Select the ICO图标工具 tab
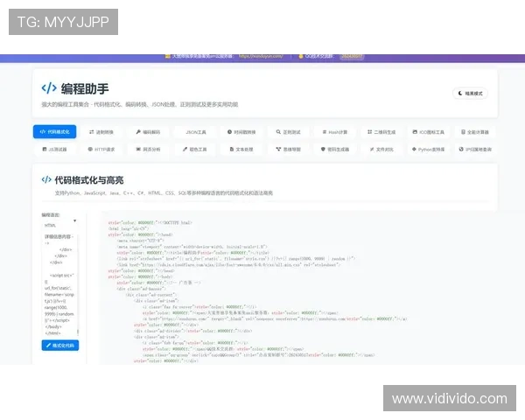This screenshot has width=525, height=420. 428,132
